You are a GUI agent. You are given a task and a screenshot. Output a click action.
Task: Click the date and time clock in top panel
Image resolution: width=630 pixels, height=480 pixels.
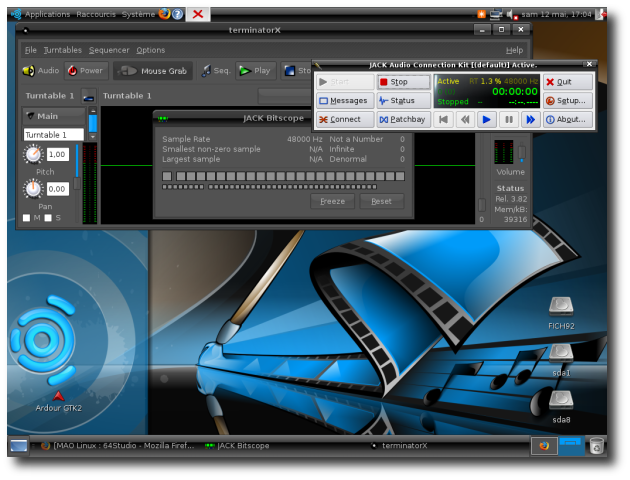pos(556,14)
